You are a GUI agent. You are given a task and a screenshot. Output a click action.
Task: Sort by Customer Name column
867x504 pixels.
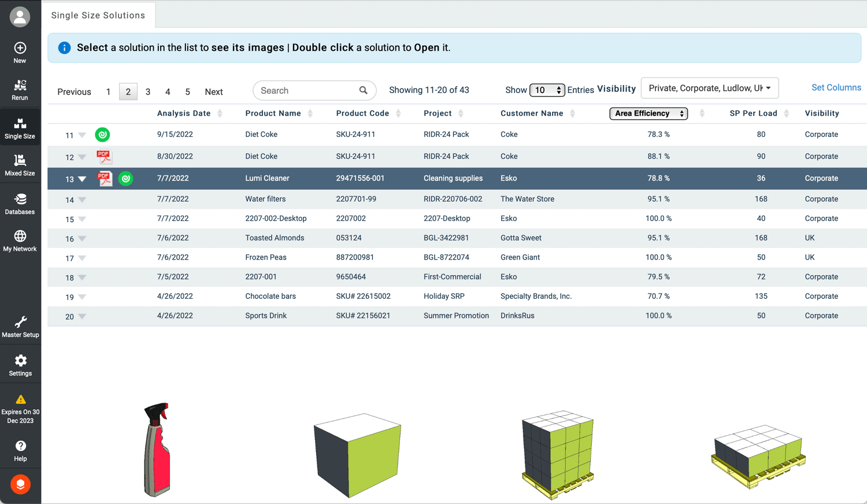572,113
